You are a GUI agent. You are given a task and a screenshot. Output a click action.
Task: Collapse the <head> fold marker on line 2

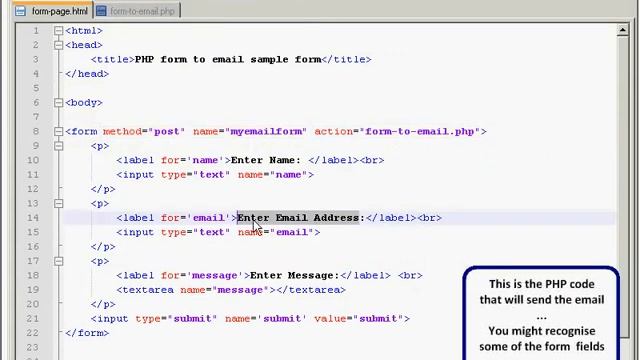coord(58,45)
